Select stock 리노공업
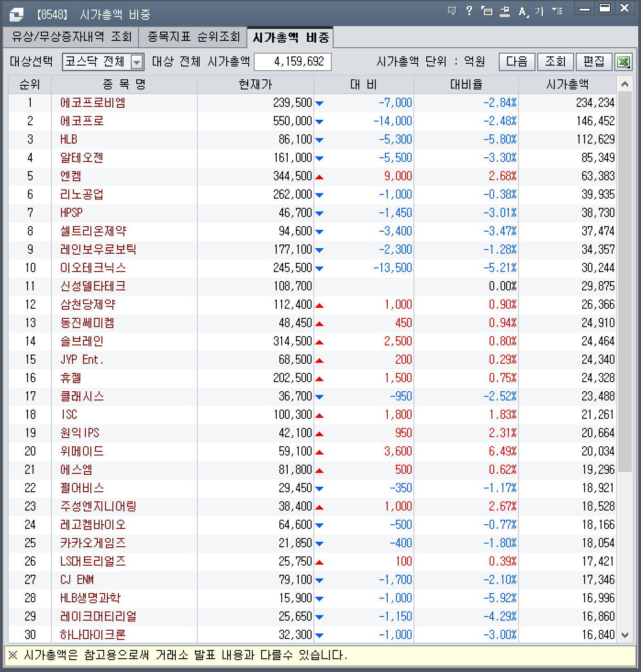641x672 pixels. 82,194
